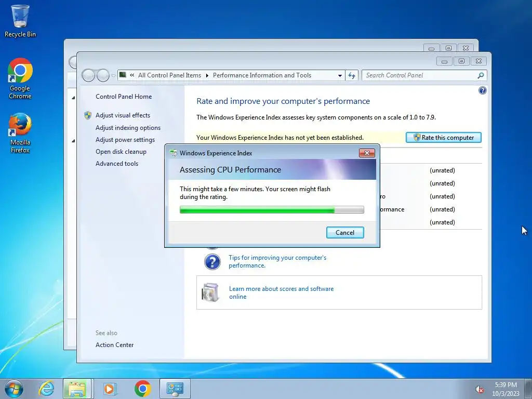Go forward using the navigation forward arrow
This screenshot has height=399, width=532.
point(103,75)
